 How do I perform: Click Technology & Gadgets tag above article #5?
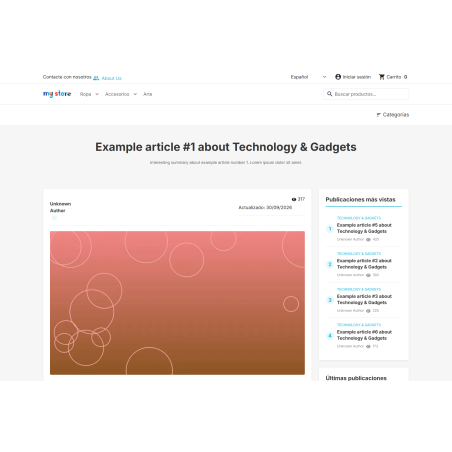359,218
